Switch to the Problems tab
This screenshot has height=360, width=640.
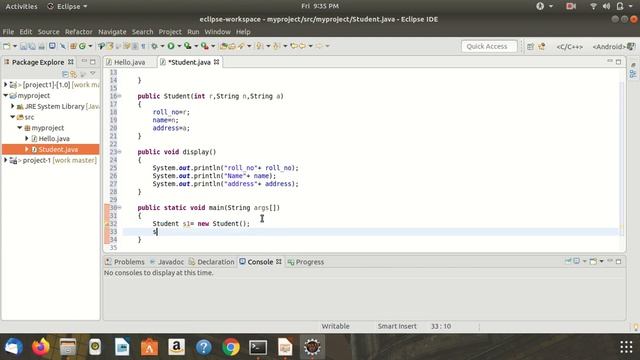click(124, 262)
